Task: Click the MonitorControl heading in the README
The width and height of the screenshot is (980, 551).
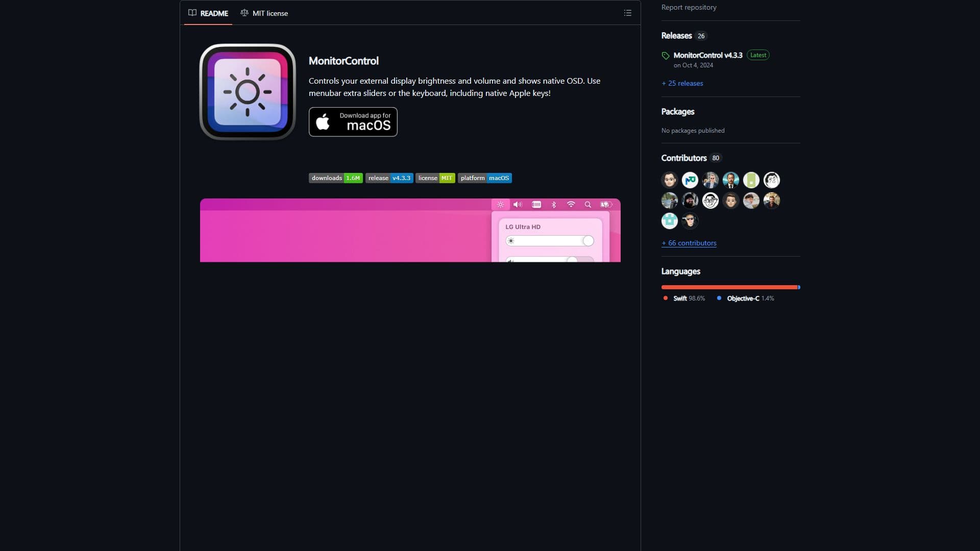Action: click(344, 61)
